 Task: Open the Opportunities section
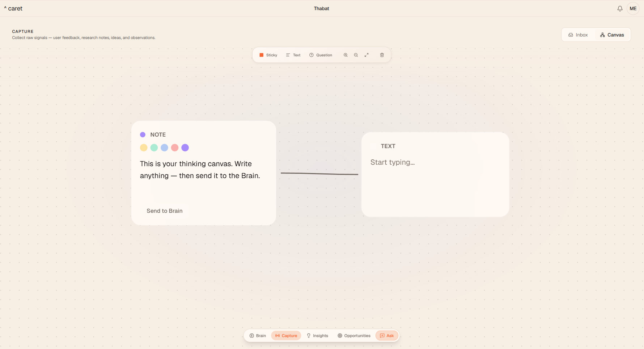(354, 336)
